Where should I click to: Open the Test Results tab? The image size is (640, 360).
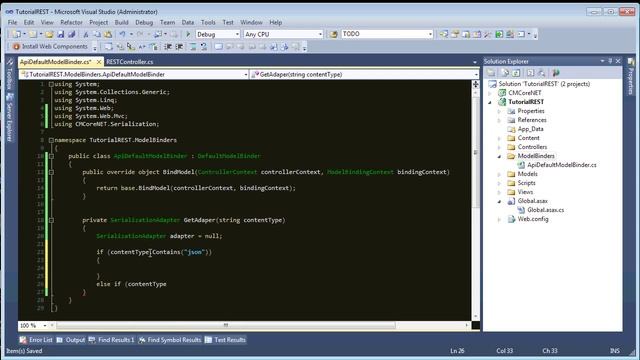coord(225,340)
